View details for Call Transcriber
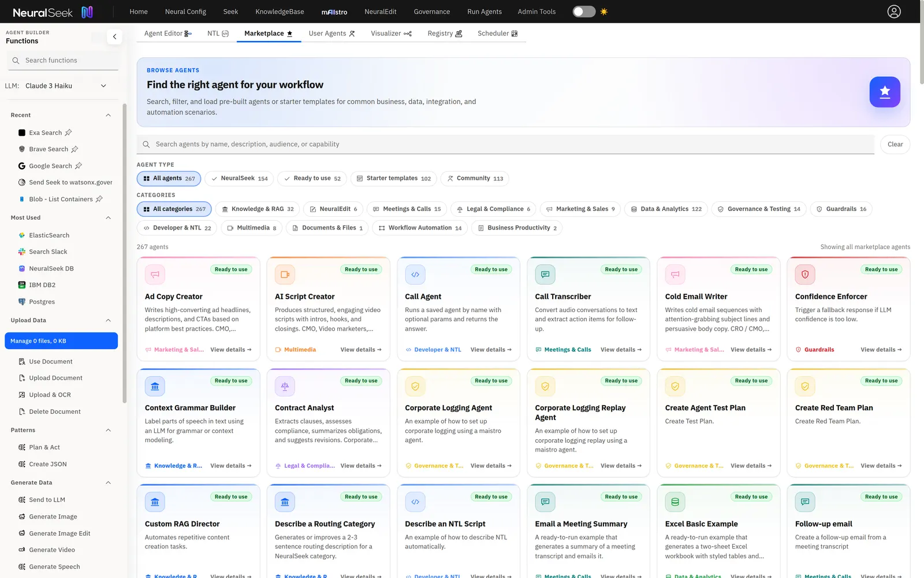 pyautogui.click(x=621, y=350)
